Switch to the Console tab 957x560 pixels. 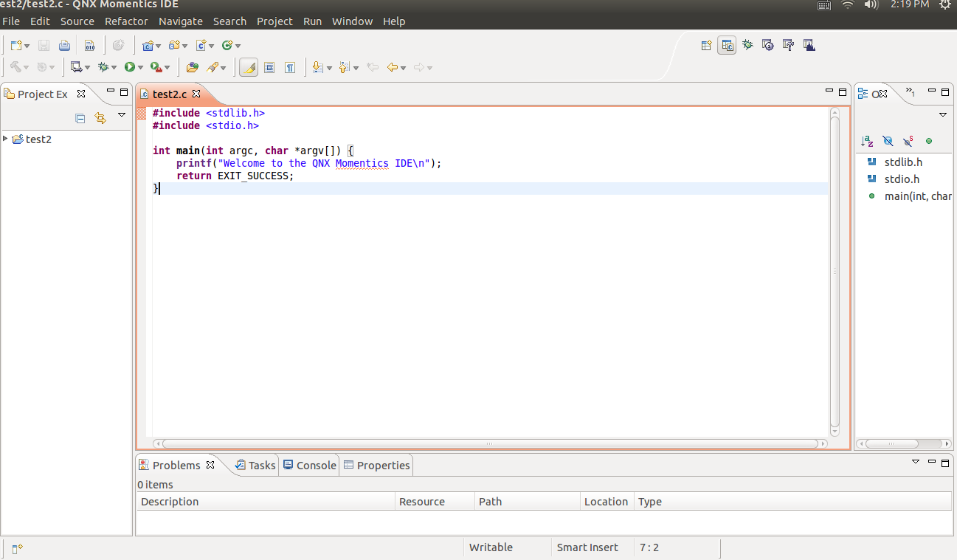[309, 465]
